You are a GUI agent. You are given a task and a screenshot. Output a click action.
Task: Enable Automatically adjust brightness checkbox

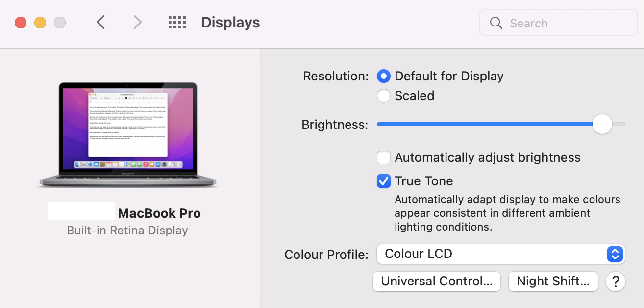pyautogui.click(x=384, y=157)
